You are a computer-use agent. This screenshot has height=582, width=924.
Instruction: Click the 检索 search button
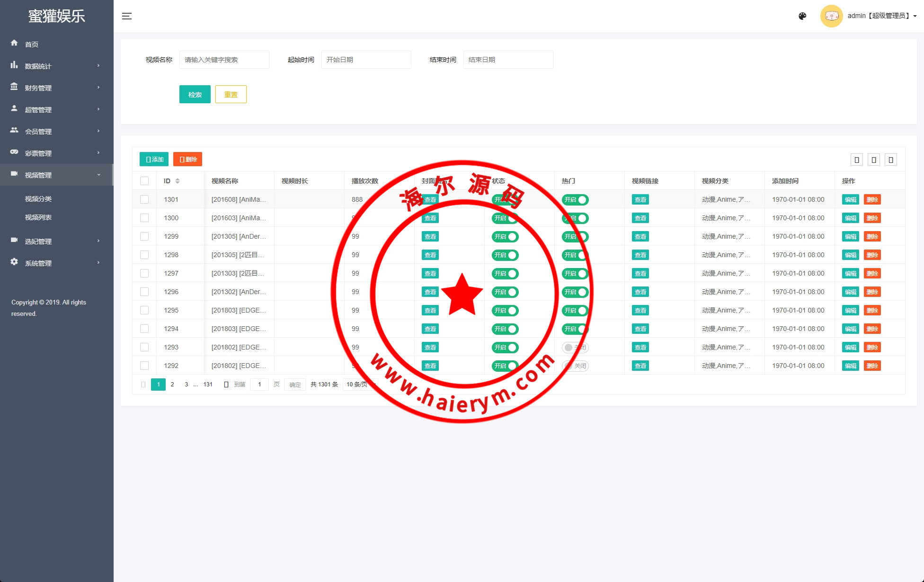pos(195,94)
